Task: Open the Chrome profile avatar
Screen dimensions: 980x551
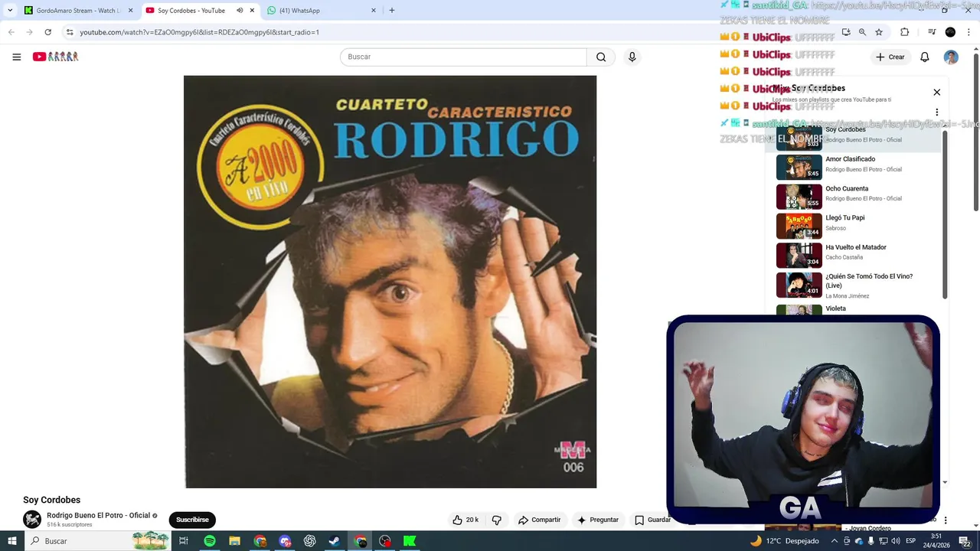Action: [x=950, y=32]
